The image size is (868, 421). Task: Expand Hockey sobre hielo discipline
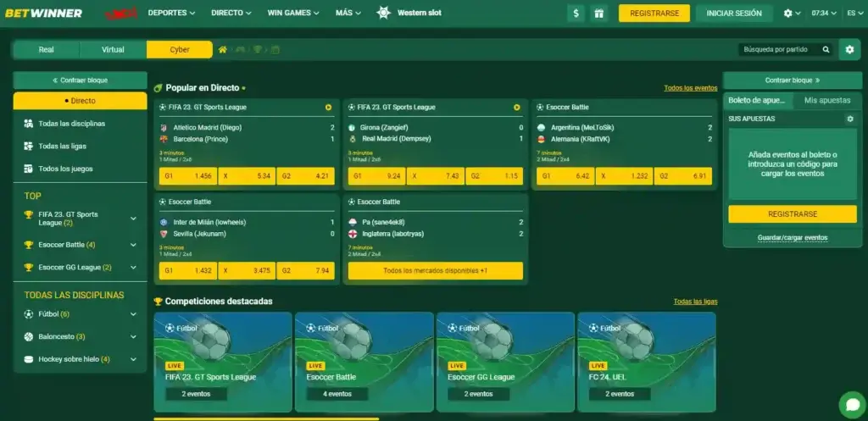pos(133,359)
